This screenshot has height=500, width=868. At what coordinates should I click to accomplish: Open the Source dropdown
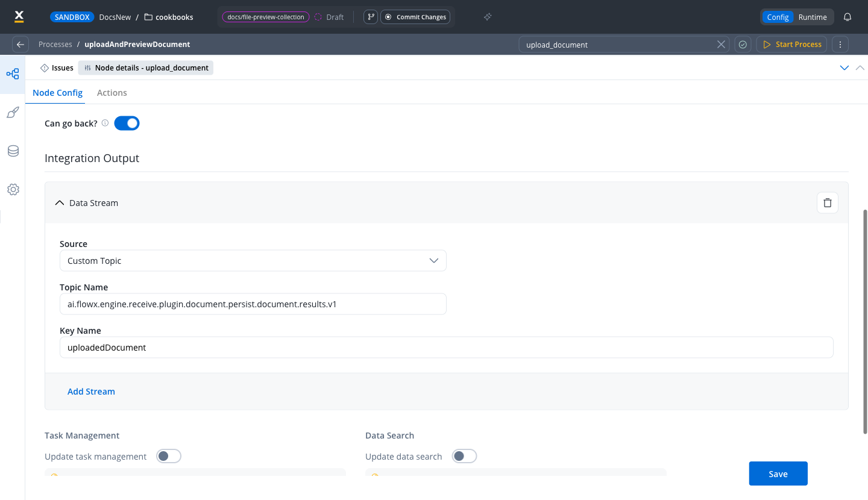pos(253,261)
